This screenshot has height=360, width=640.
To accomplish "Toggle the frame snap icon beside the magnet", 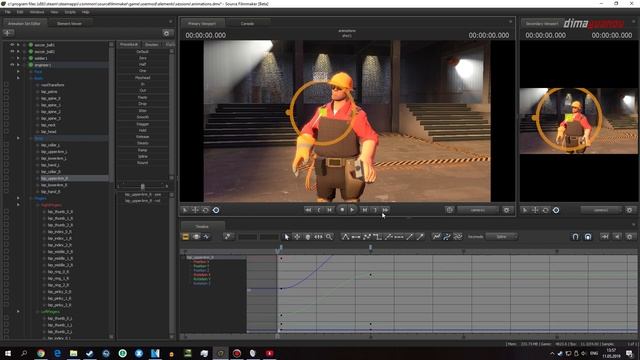I will 588,237.
